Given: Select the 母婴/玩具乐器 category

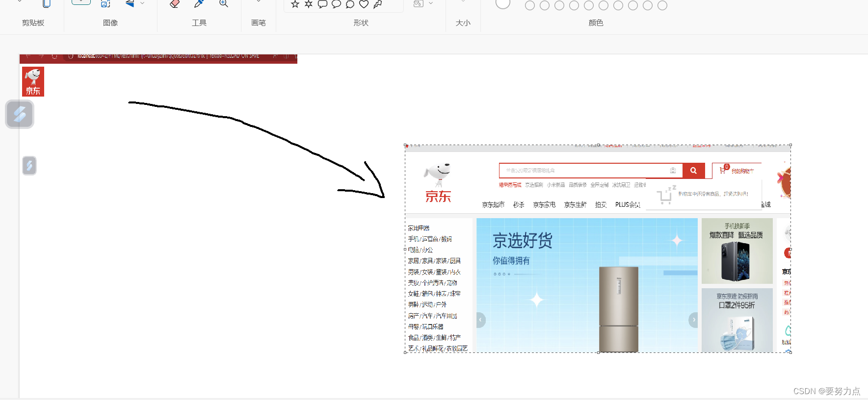Looking at the screenshot, I should point(425,326).
